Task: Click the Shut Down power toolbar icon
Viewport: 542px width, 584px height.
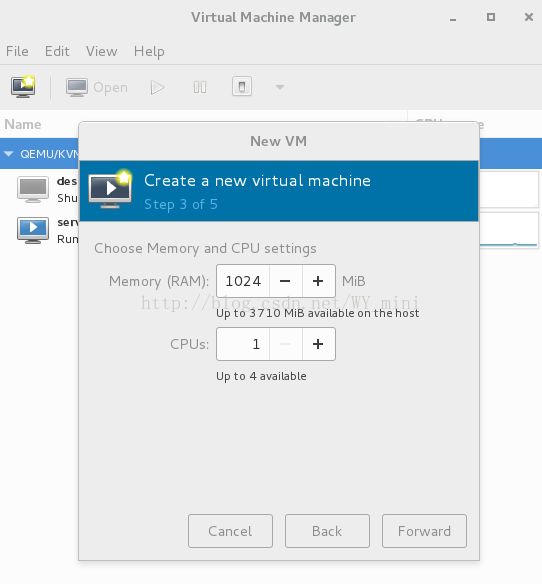Action: pyautogui.click(x=242, y=87)
